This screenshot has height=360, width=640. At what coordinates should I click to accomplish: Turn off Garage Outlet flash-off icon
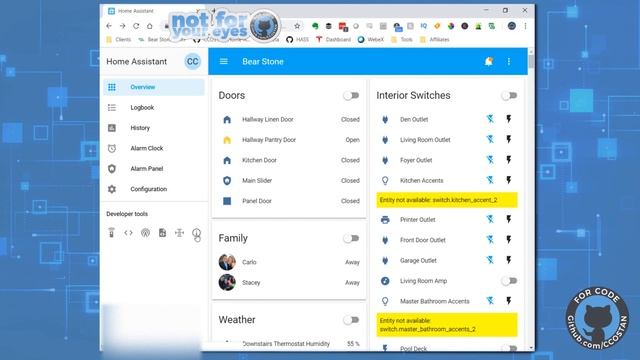(490, 260)
